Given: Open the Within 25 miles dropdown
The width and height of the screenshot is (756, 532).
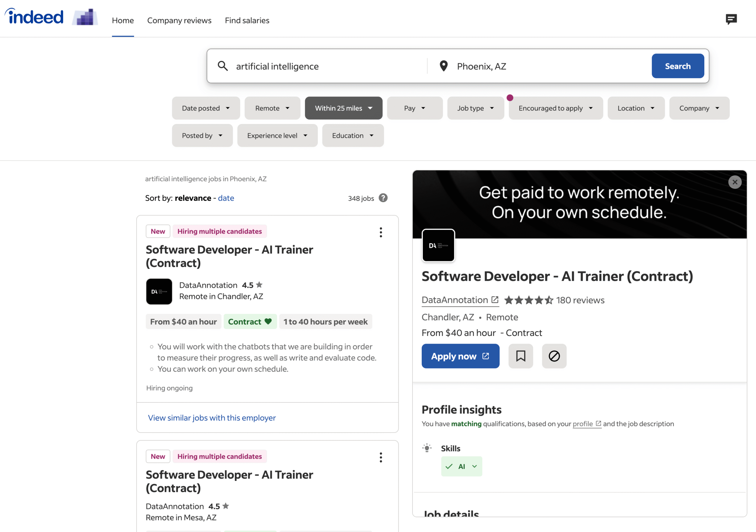Looking at the screenshot, I should 343,108.
